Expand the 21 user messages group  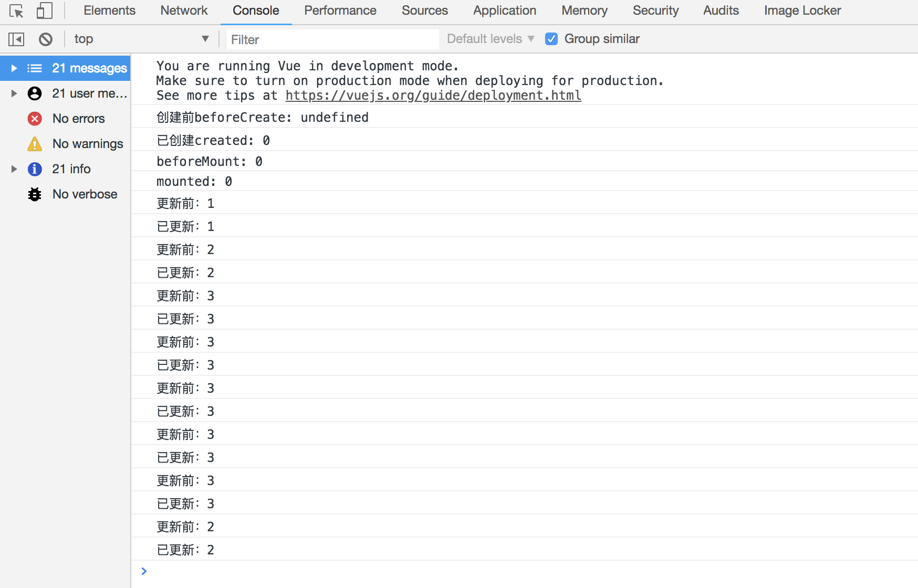pyautogui.click(x=14, y=93)
